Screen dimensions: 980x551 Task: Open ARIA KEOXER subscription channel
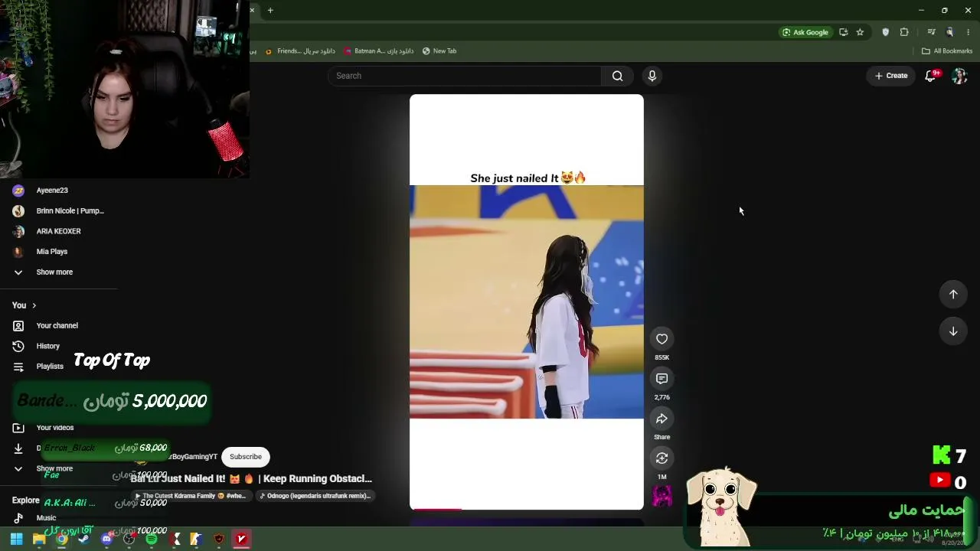[58, 231]
